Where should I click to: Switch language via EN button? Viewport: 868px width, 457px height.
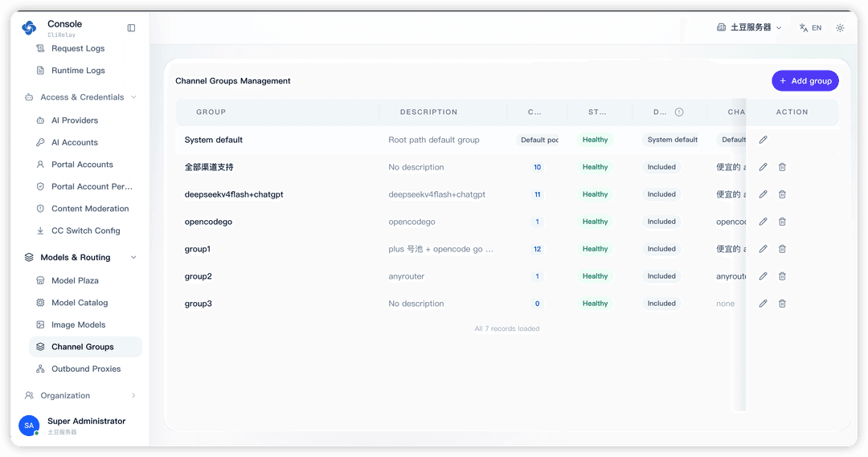click(x=810, y=27)
